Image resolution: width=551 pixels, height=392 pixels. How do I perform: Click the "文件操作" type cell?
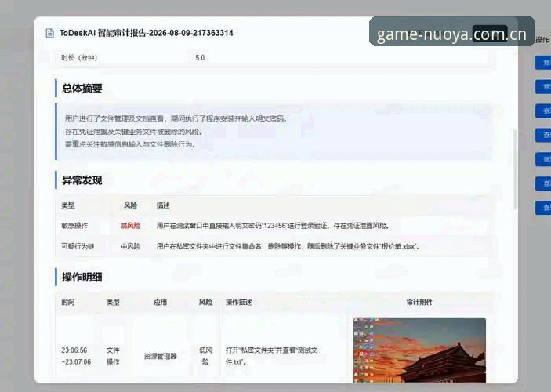pos(113,356)
